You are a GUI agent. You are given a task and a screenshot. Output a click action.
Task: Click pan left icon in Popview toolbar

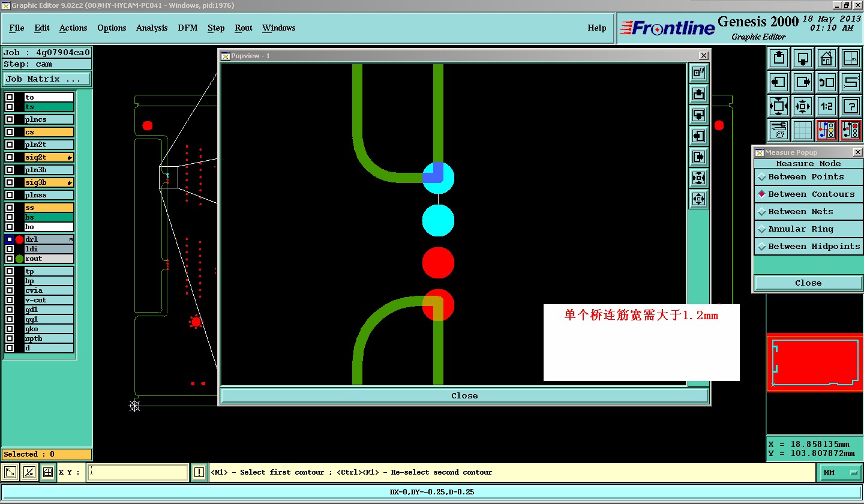[x=698, y=136]
